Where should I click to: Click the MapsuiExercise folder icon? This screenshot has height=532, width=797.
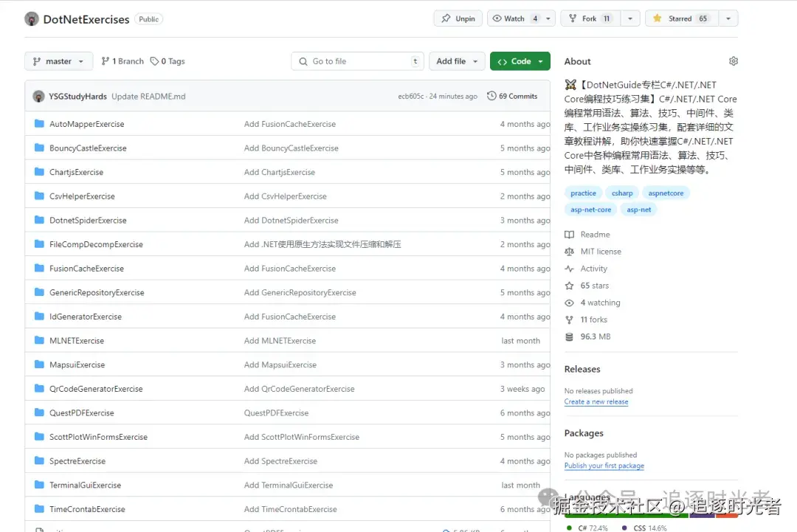point(39,365)
